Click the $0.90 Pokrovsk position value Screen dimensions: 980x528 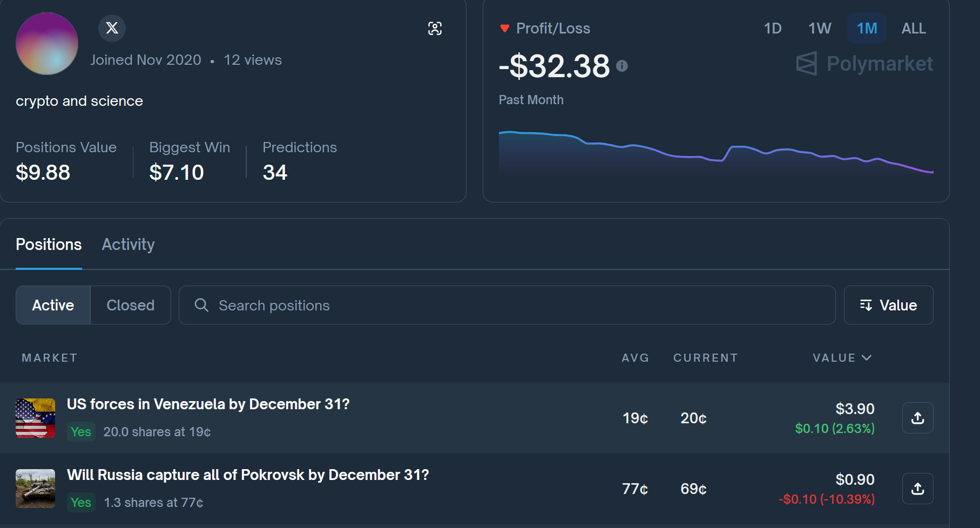pyautogui.click(x=855, y=479)
